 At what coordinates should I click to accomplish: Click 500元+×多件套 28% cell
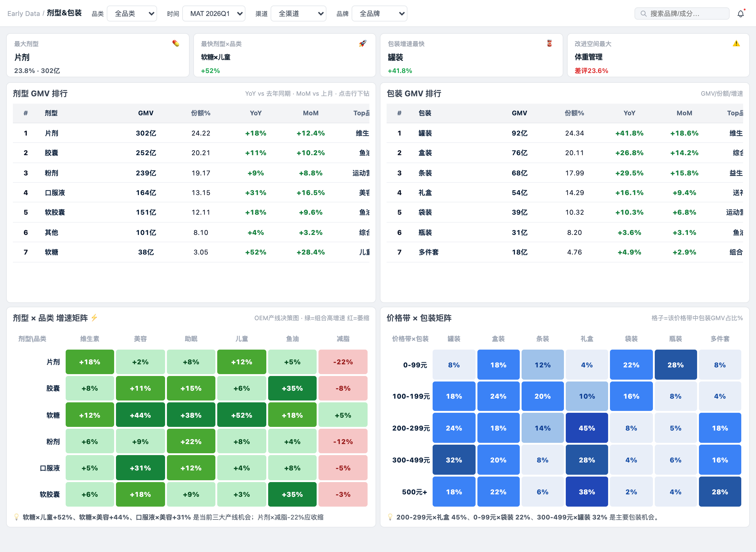[x=720, y=492]
